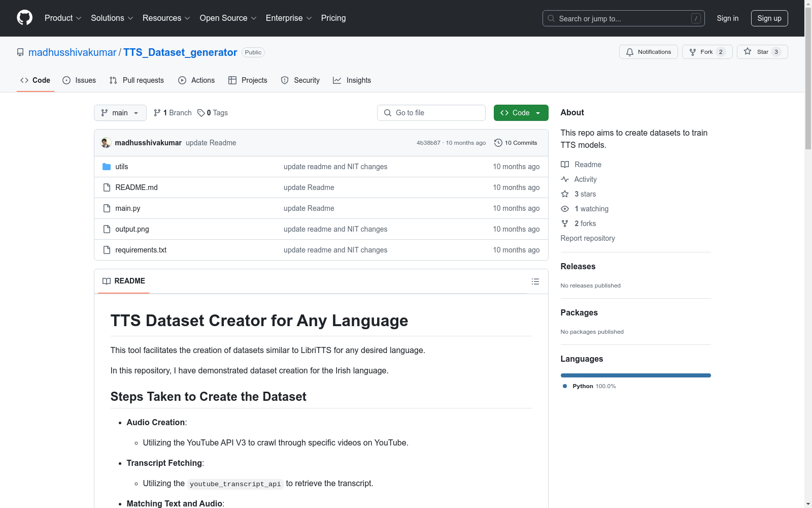Click the committer avatar image
Viewport: 812px width, 508px height.
pyautogui.click(x=106, y=143)
